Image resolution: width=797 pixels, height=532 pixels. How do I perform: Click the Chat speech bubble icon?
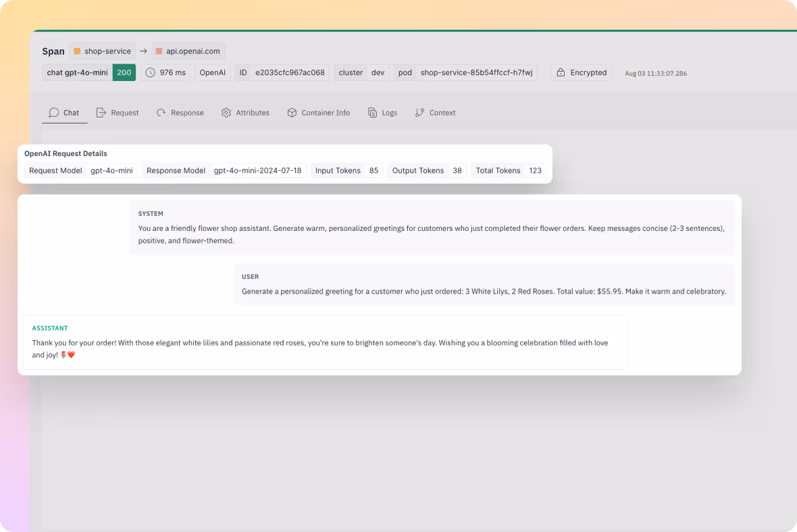click(x=54, y=113)
